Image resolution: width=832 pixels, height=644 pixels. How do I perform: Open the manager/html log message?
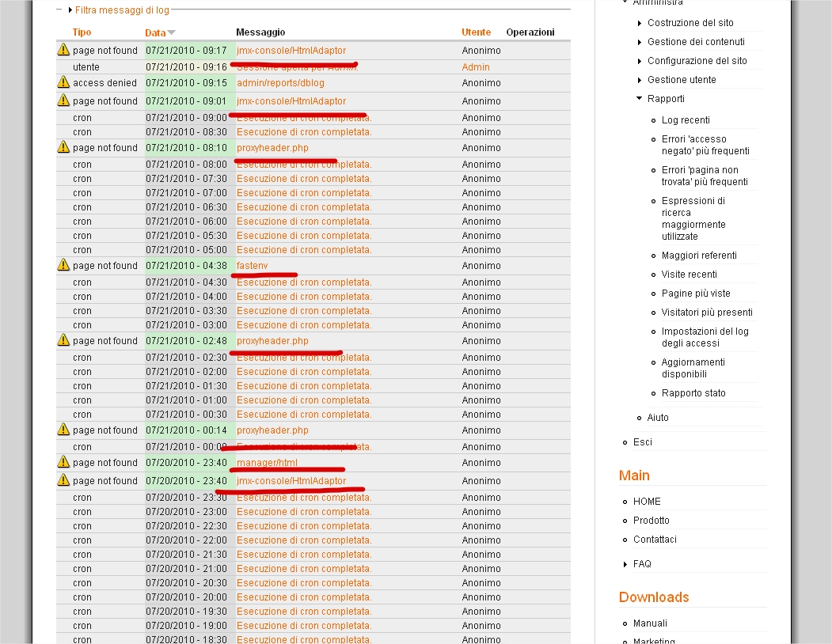267,463
